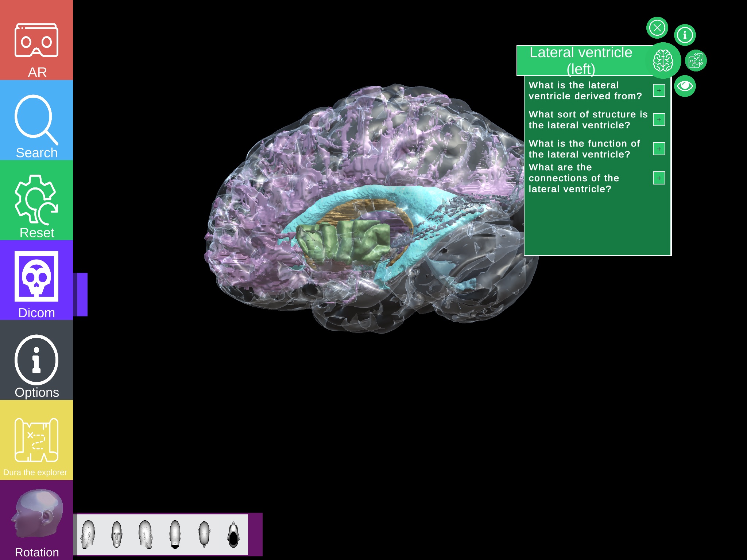The width and height of the screenshot is (747, 560).
Task: Close the lateral ventricle info panel
Action: coord(658,28)
